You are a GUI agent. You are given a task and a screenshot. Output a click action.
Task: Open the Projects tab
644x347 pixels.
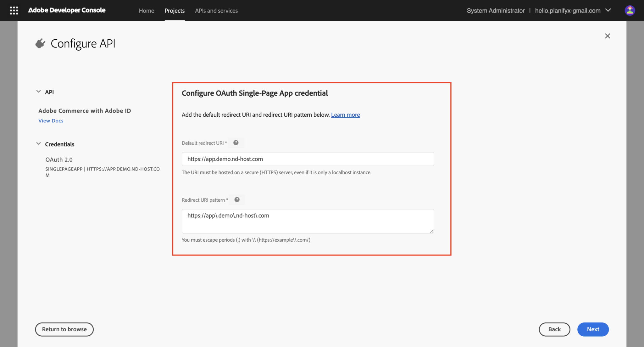click(175, 11)
